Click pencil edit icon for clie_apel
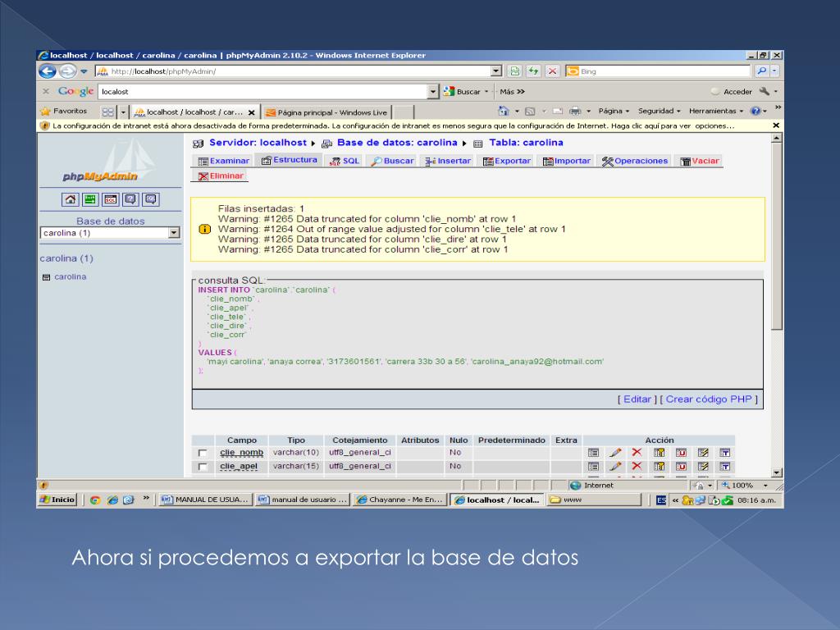The height and width of the screenshot is (630, 840). point(615,467)
